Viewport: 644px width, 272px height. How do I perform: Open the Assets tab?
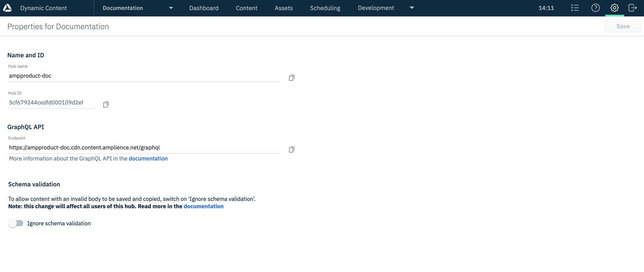click(284, 8)
